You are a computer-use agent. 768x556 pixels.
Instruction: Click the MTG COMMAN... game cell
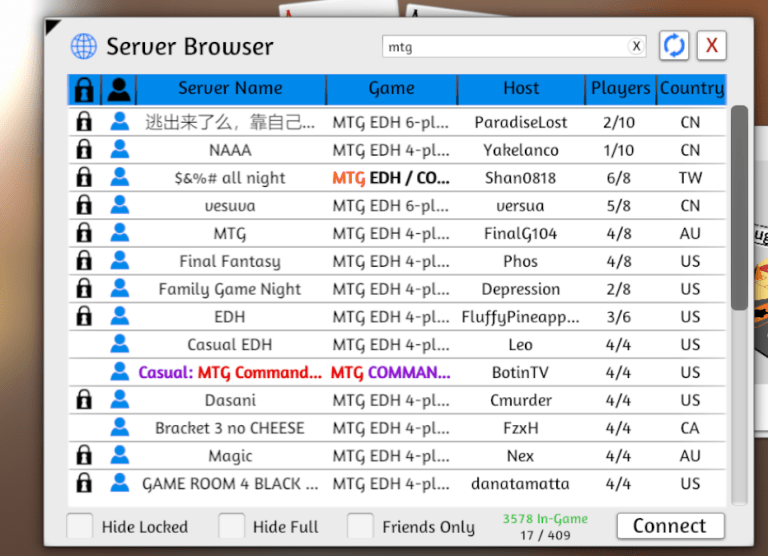391,373
